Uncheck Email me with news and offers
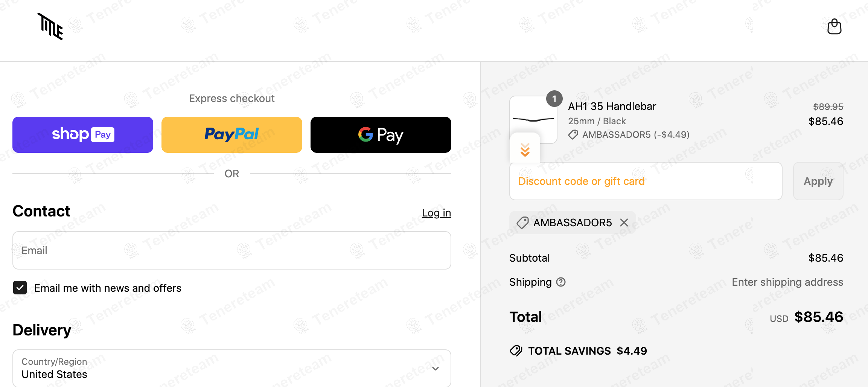Screen dimensions: 868x387 click(x=20, y=288)
